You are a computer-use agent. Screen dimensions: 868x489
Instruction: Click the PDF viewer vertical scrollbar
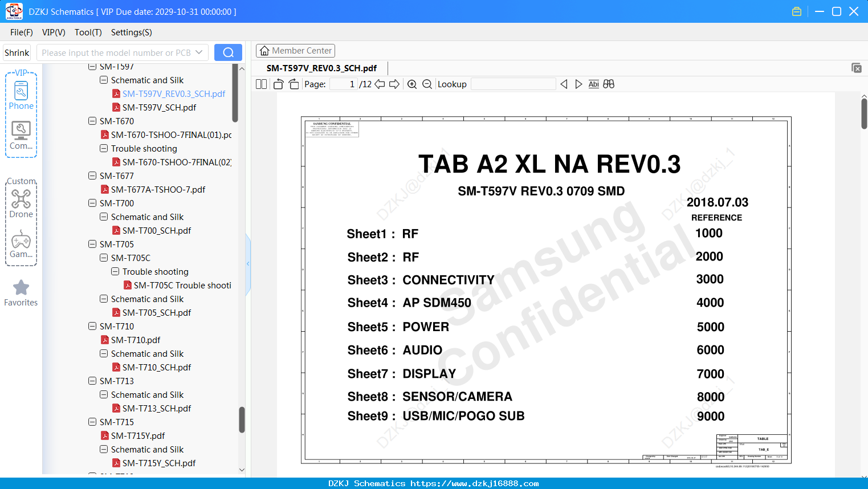coord(864,114)
